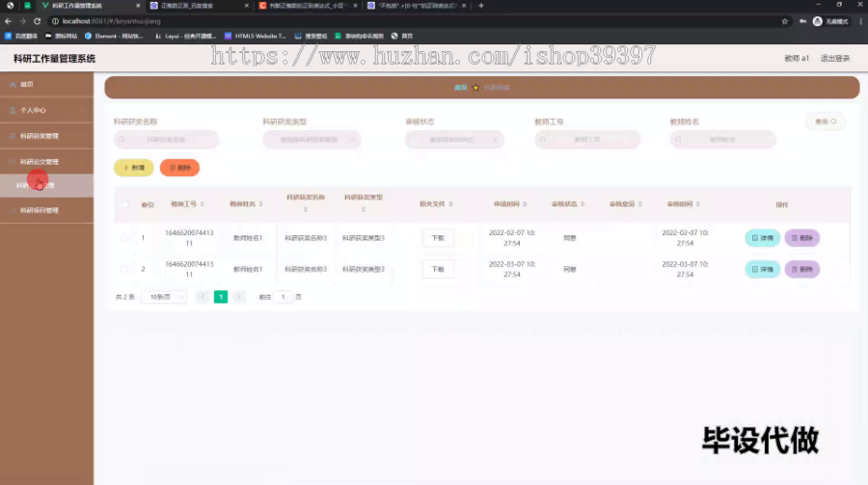Sort table by 审核时间 column arrows
This screenshot has height=485, width=868.
[698, 204]
